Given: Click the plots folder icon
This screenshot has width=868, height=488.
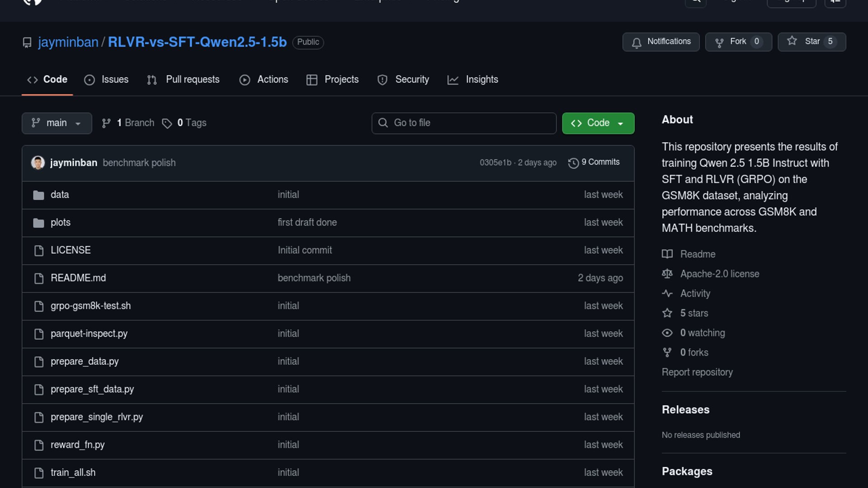Looking at the screenshot, I should click(x=38, y=223).
